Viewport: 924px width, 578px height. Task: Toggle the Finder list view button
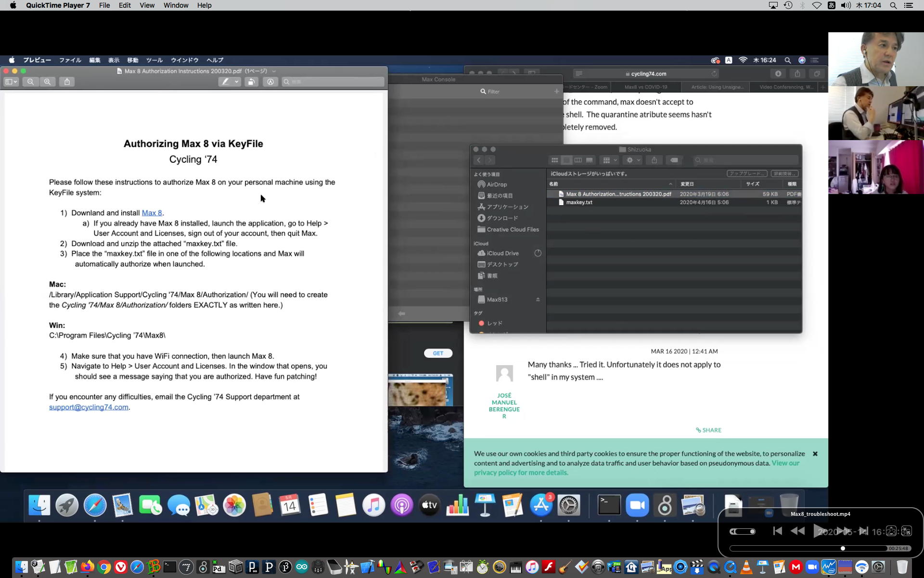[x=566, y=160]
